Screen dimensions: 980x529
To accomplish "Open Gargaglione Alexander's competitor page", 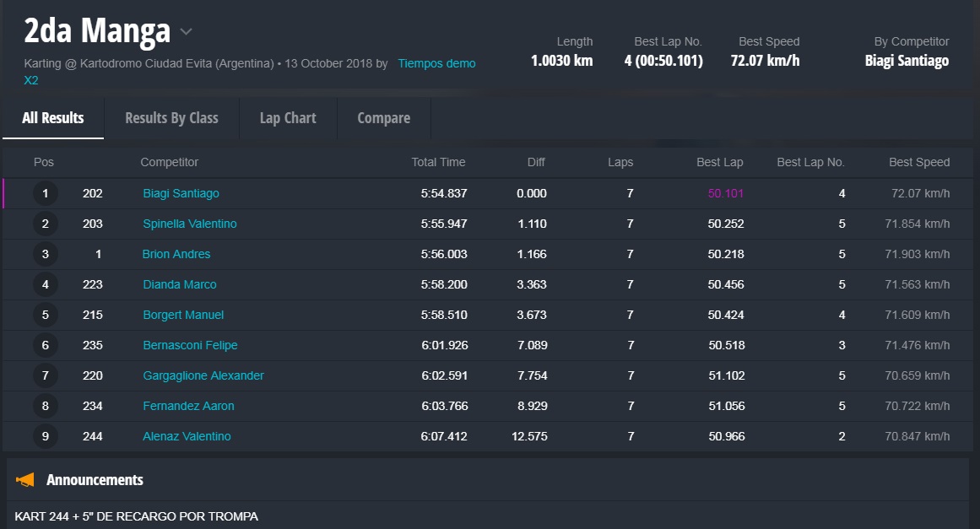I will (203, 375).
